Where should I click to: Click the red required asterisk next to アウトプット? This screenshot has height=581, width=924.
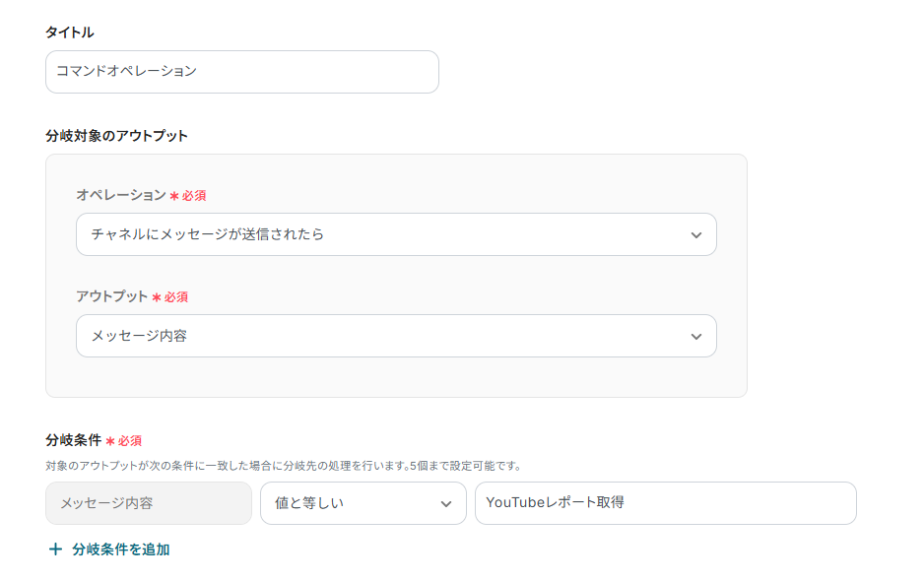(157, 297)
